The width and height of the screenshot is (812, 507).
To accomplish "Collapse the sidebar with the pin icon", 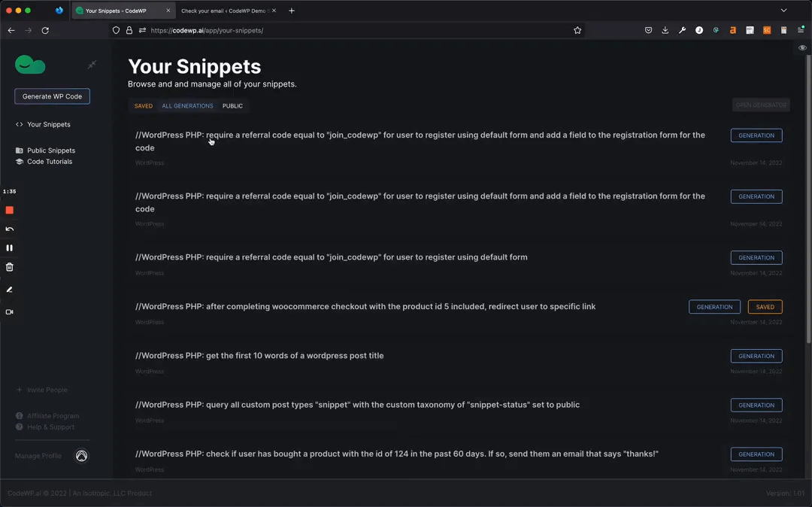I will (92, 65).
